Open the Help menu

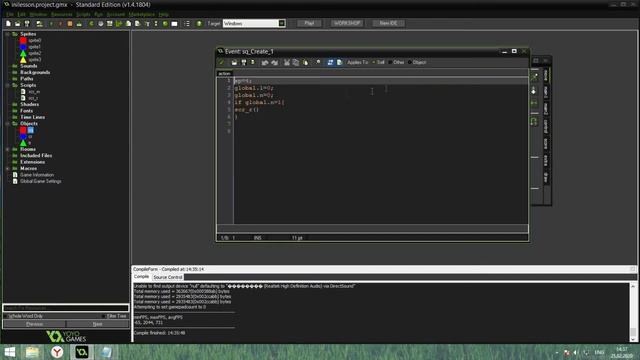164,14
